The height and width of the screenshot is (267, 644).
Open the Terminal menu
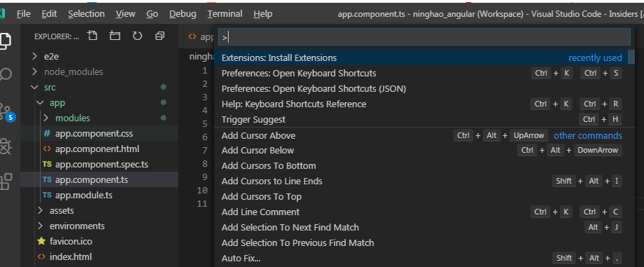224,13
